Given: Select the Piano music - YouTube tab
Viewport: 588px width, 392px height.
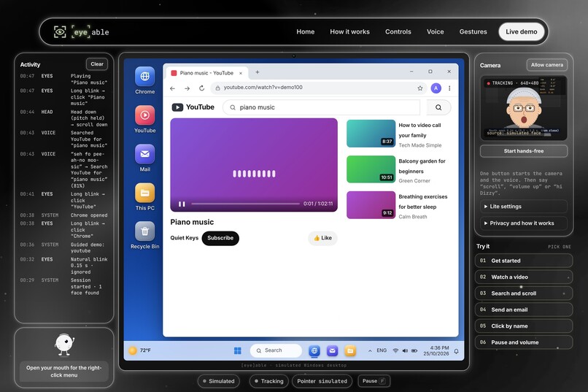Looking at the screenshot, I should [x=206, y=73].
